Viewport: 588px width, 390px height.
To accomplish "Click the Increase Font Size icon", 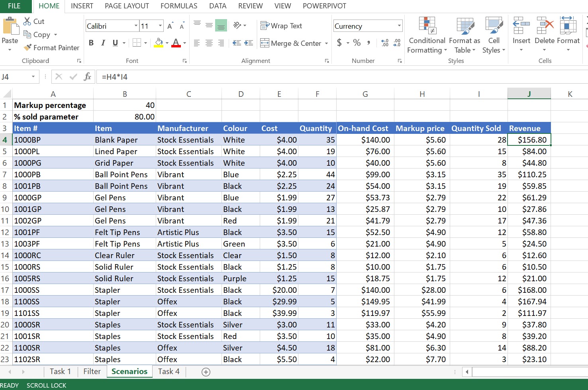I will click(170, 26).
